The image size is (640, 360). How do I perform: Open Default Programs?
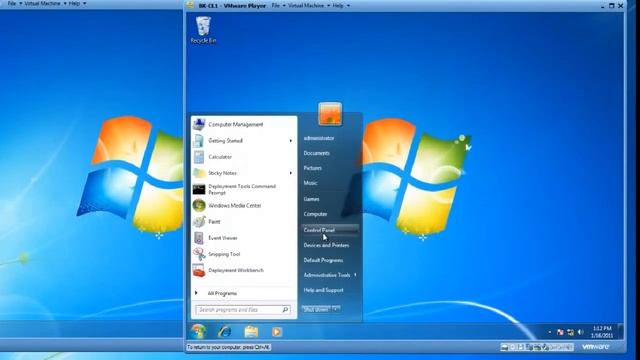coord(323,260)
